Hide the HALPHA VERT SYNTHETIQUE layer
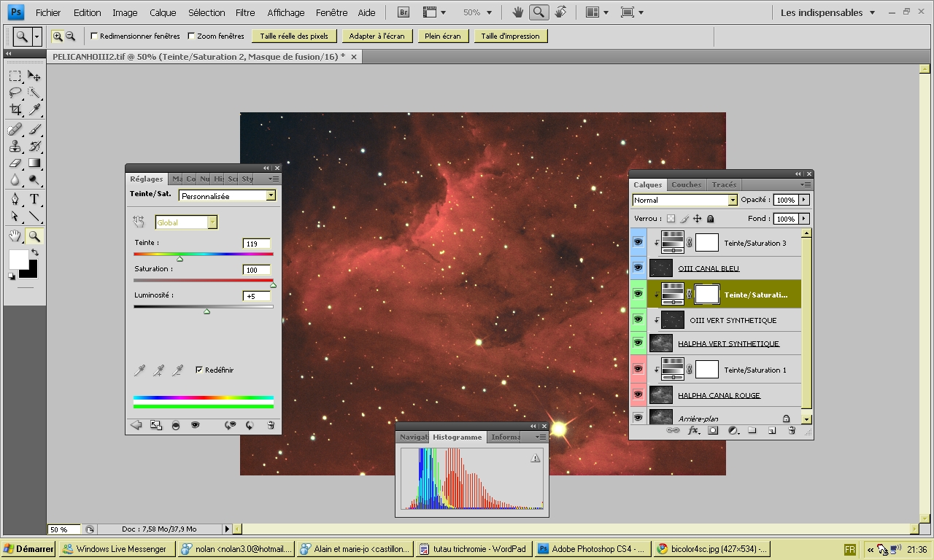Viewport: 934px width, 560px height. [x=638, y=343]
